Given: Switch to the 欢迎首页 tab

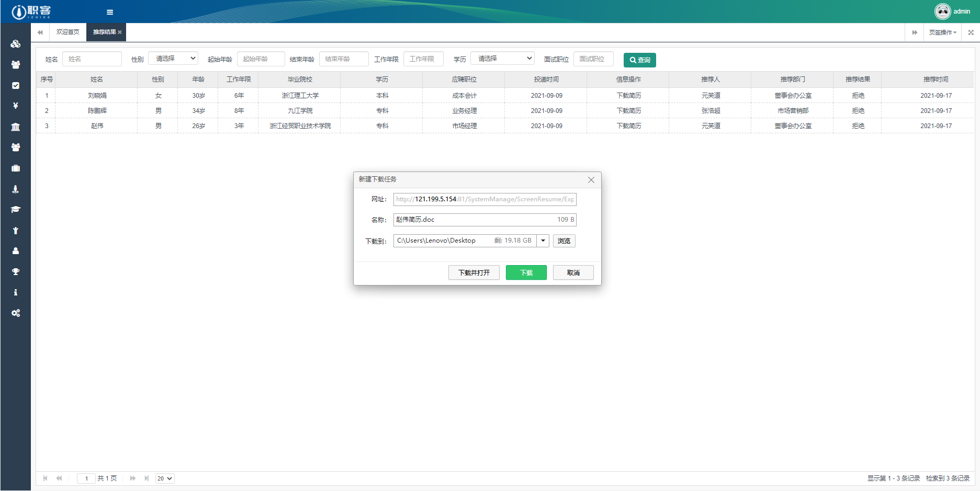Looking at the screenshot, I should [68, 32].
